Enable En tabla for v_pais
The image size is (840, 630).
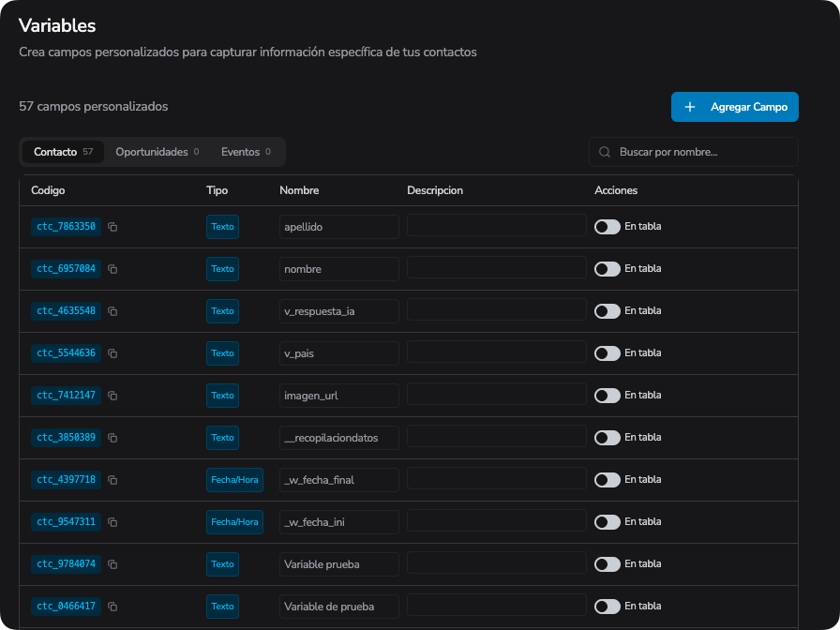(x=607, y=353)
